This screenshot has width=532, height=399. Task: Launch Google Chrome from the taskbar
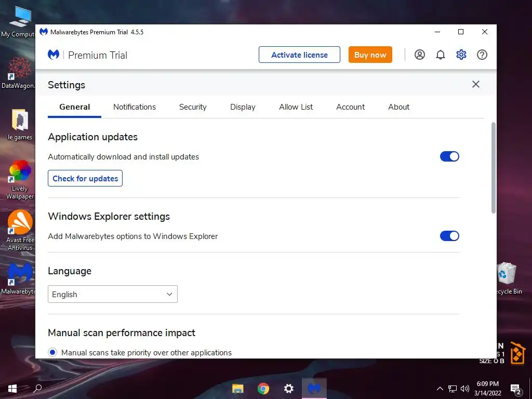(263, 389)
